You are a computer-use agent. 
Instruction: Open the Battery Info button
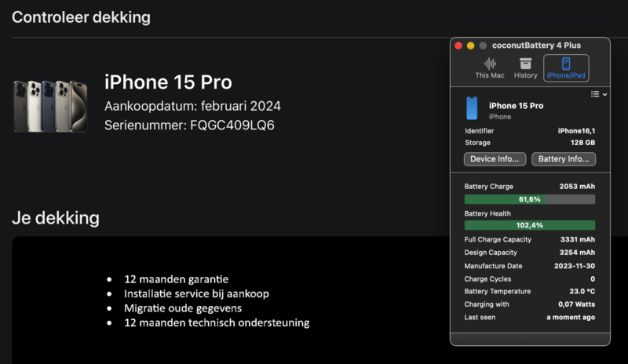[564, 159]
